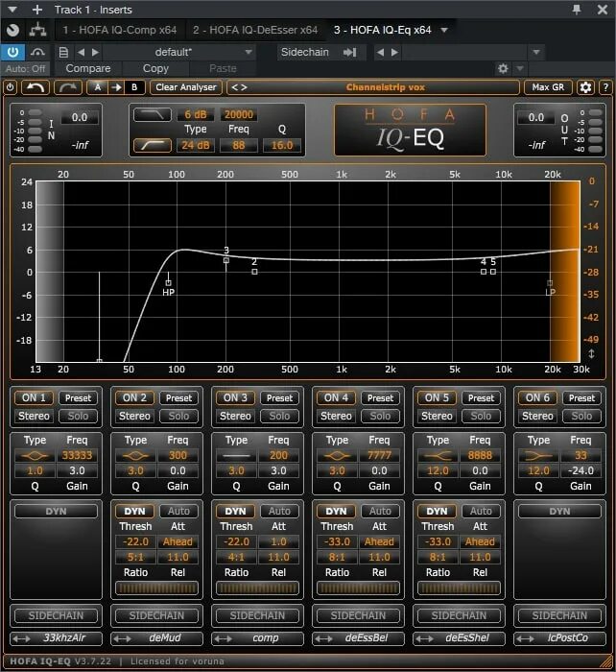Viewport: 616px width, 672px height.
Task: Toggle Auto on band 4 dynamics
Action: [380, 511]
